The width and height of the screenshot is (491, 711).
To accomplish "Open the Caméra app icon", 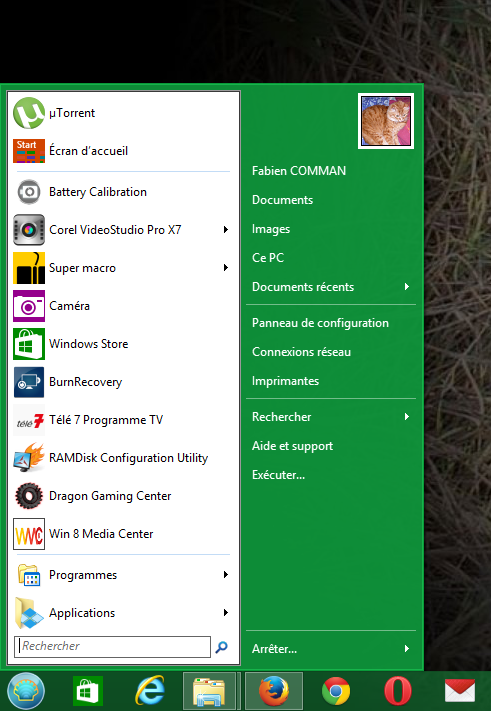I will pyautogui.click(x=29, y=306).
